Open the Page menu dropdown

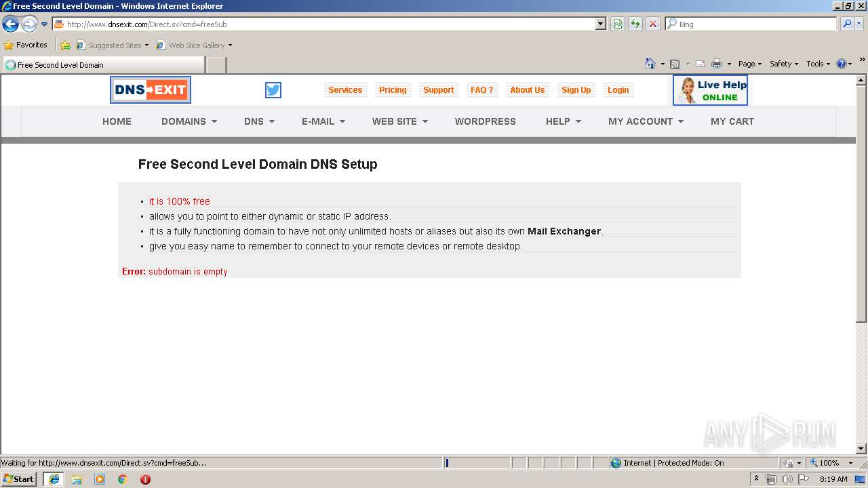pos(750,64)
